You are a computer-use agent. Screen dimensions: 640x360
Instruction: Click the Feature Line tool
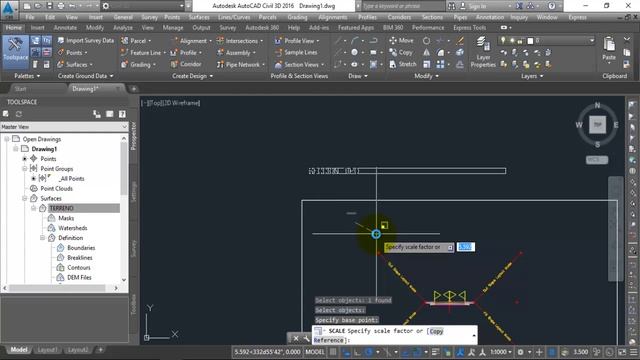(x=143, y=53)
